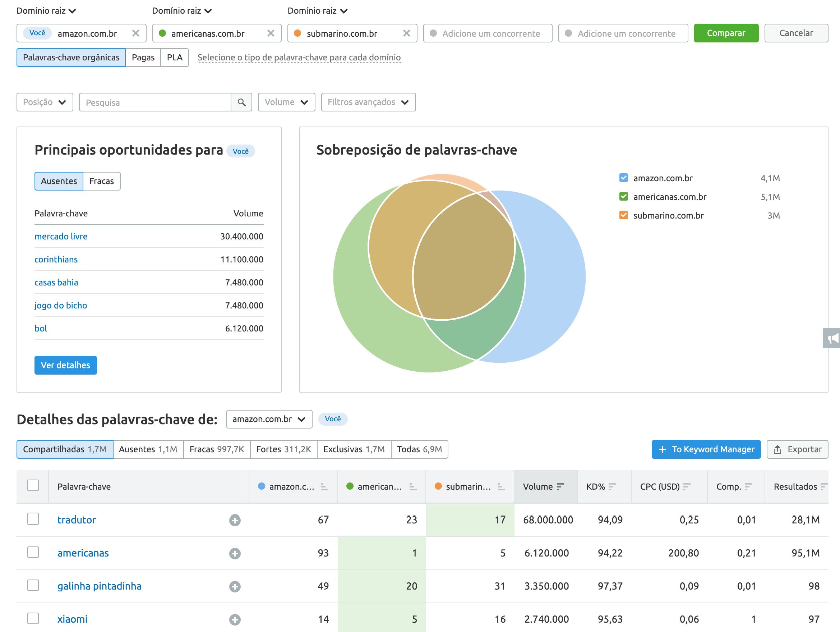Click the Exportar button
This screenshot has width=840, height=632.
pyautogui.click(x=798, y=449)
